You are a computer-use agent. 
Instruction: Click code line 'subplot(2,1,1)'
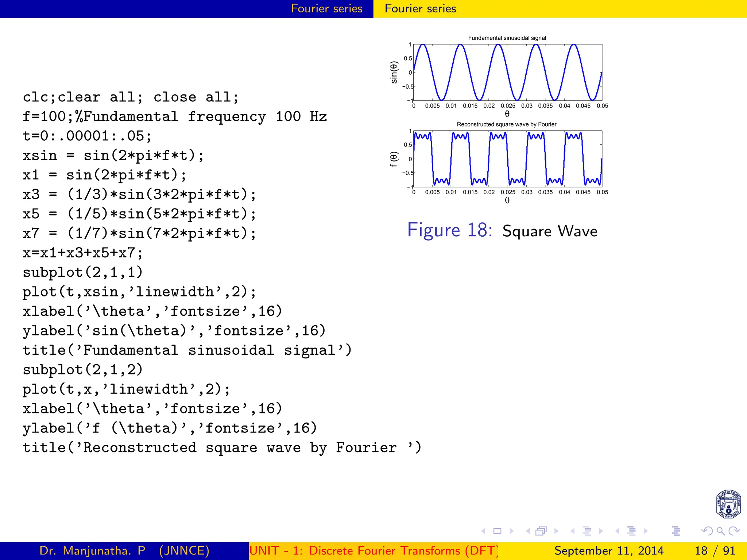tap(83, 272)
